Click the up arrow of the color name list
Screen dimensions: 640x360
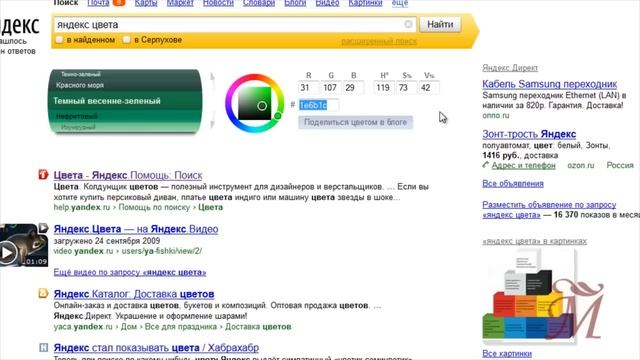(x=212, y=77)
